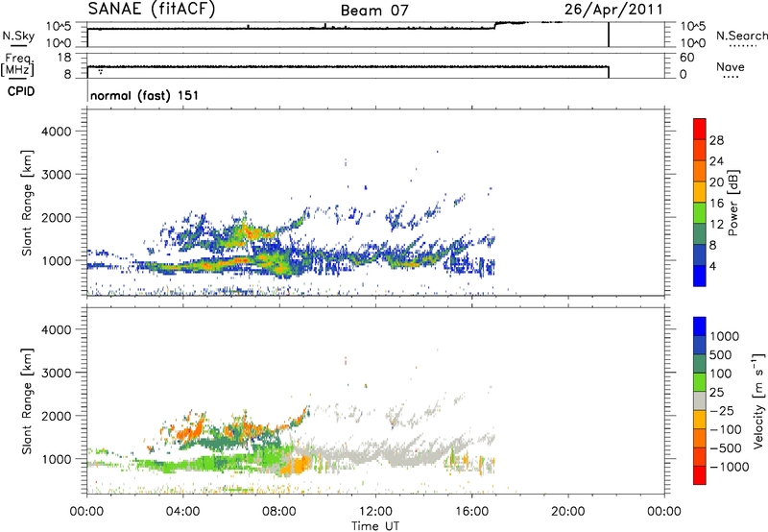Click the 20:00 time tick label
This screenshot has height=532, width=768.
coord(567,512)
